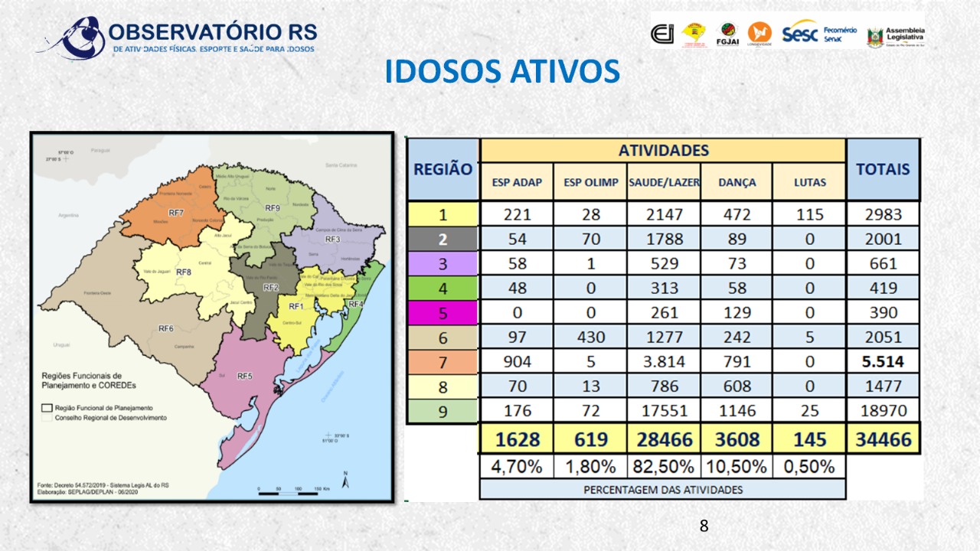Click the Assembleia Legislativa coat of arms
Viewport: 980px width, 551px height.
(x=874, y=36)
